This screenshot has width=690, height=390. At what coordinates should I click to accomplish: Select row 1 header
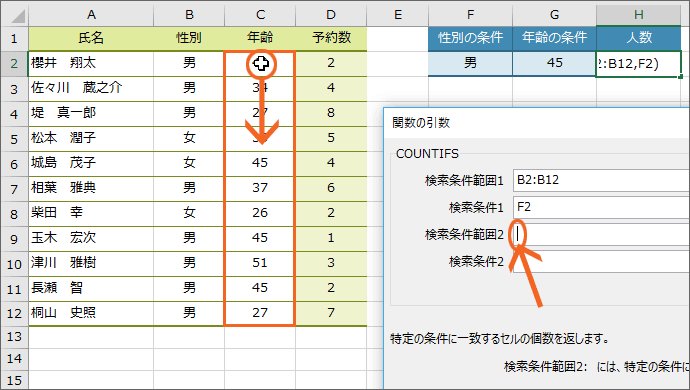point(14,38)
